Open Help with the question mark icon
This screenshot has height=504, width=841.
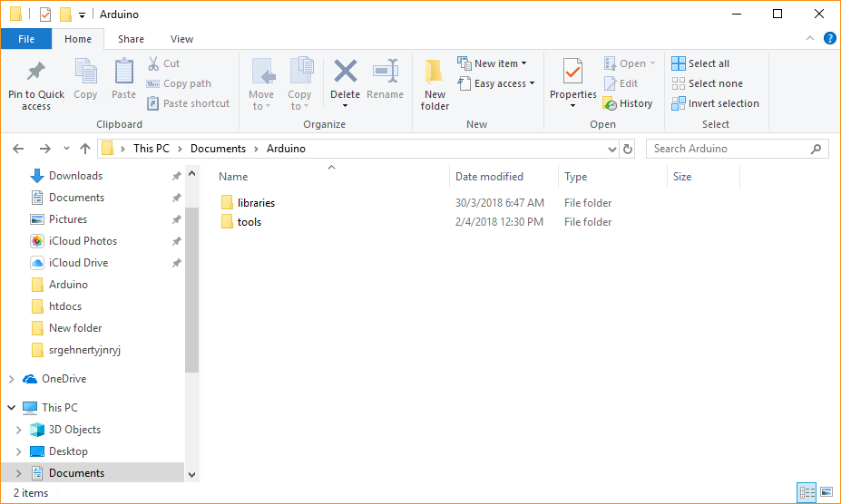click(830, 38)
